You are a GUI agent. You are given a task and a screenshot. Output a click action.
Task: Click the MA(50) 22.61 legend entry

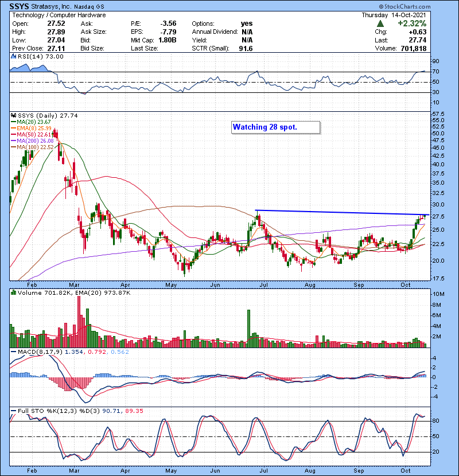pos(30,134)
